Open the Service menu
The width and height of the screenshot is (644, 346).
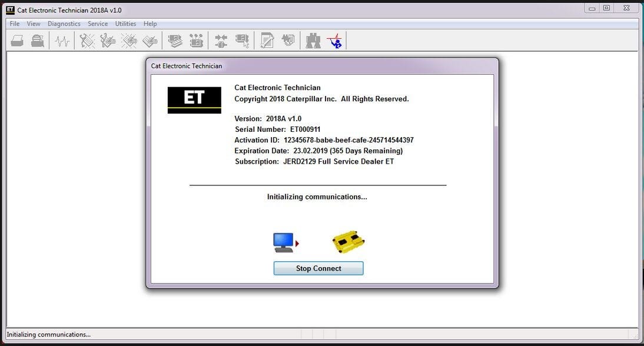click(x=98, y=24)
